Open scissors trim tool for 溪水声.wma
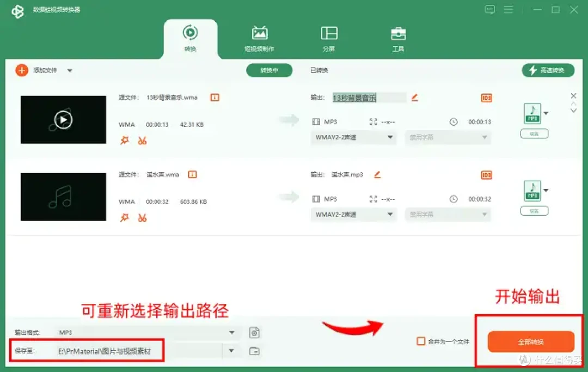Screen dimensions: 588x372 142,217
